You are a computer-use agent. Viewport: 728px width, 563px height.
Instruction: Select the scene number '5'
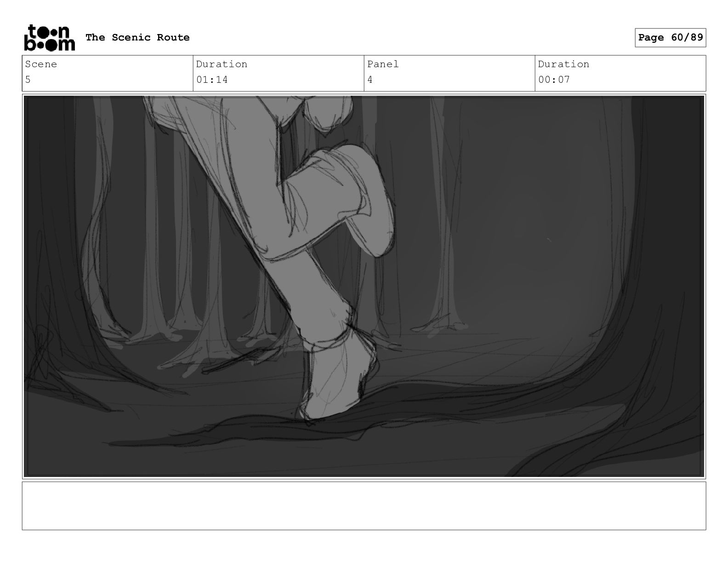tap(28, 80)
